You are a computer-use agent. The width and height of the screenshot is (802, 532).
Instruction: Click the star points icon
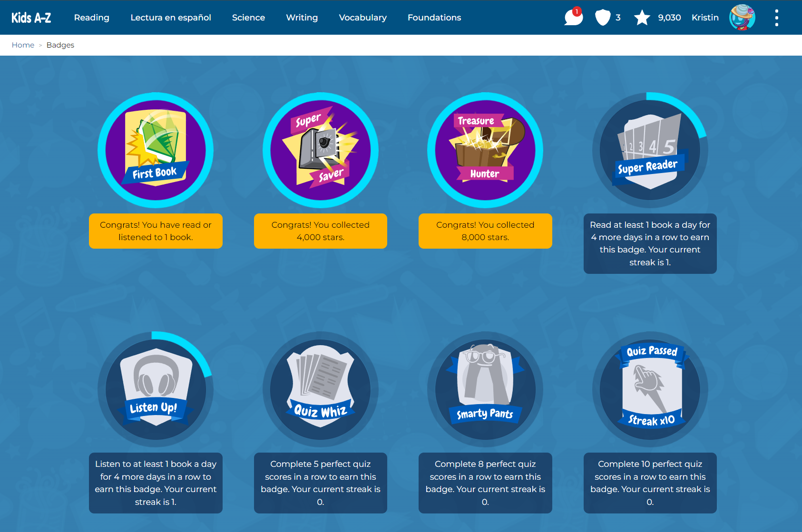coord(642,18)
